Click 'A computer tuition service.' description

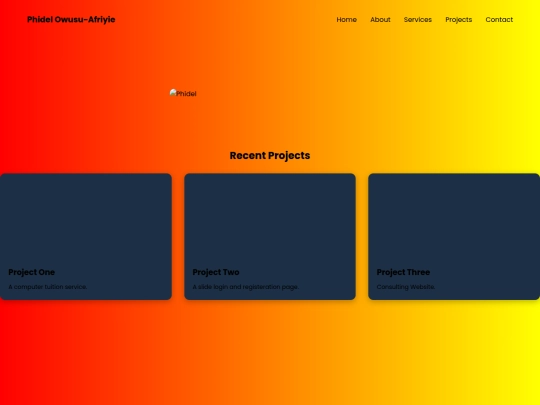48,287
